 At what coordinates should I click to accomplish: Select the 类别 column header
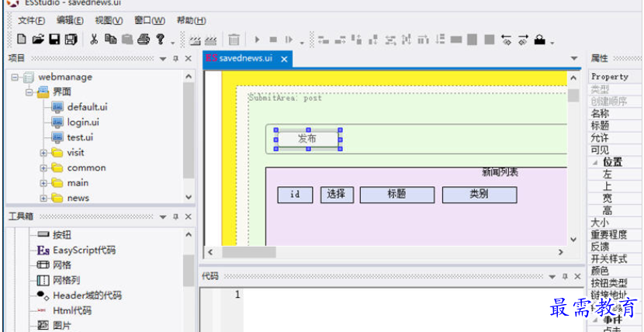coord(480,195)
